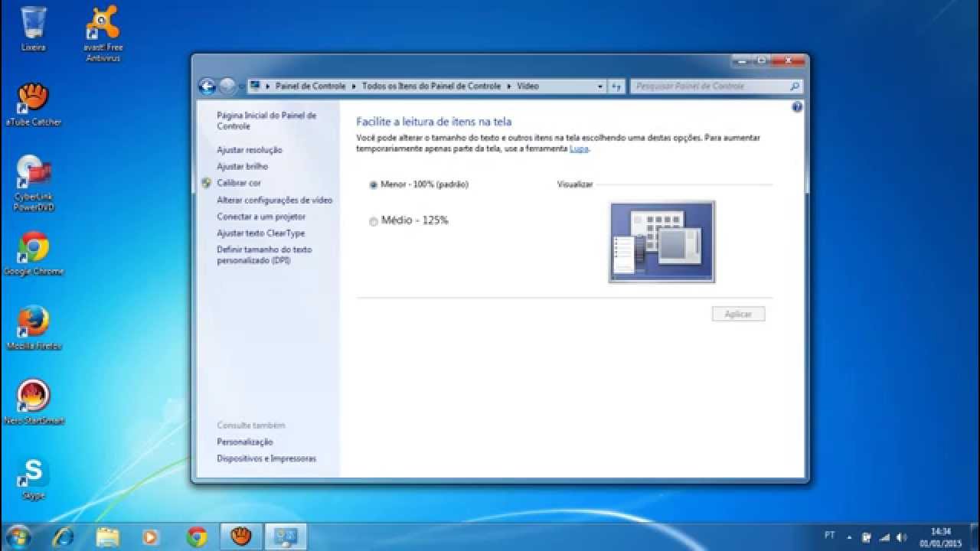Open the Action Center flag tray icon
Screen dimensions: 980x551
[867, 537]
